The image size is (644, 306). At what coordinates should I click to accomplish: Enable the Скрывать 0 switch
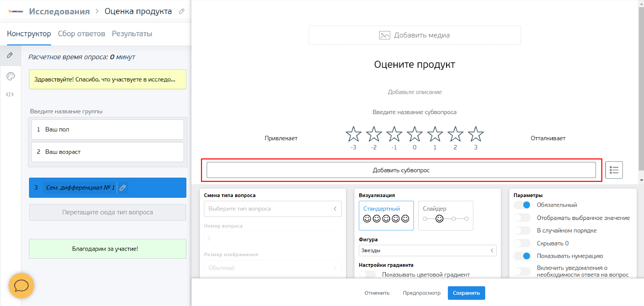tap(522, 243)
